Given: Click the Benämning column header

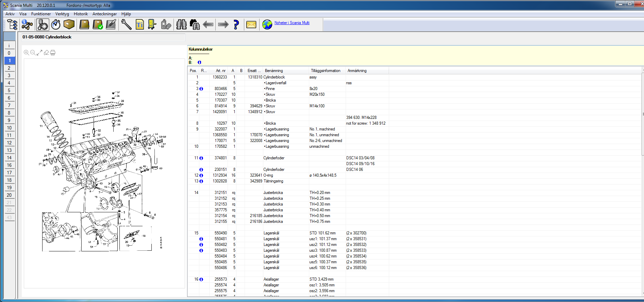Looking at the screenshot, I should tap(274, 71).
